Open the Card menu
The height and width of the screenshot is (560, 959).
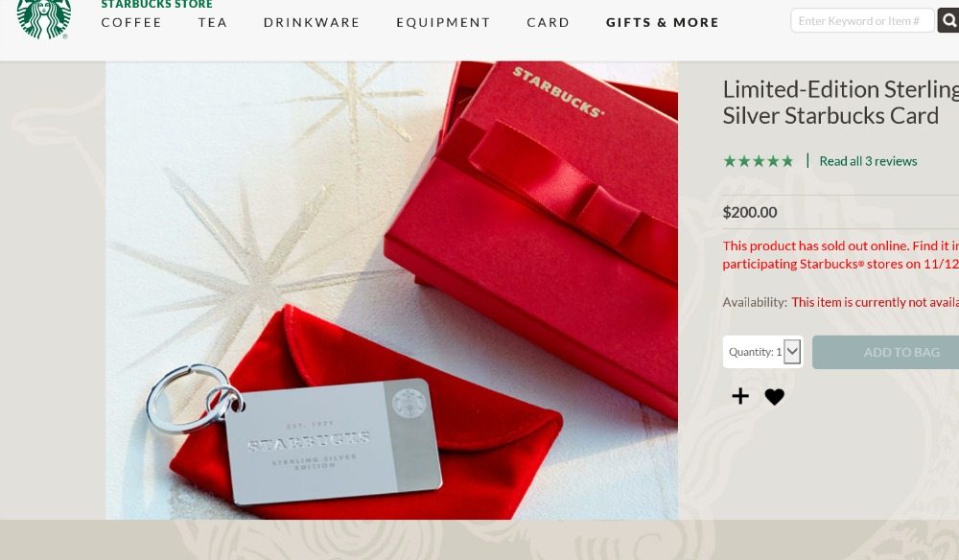coord(548,23)
